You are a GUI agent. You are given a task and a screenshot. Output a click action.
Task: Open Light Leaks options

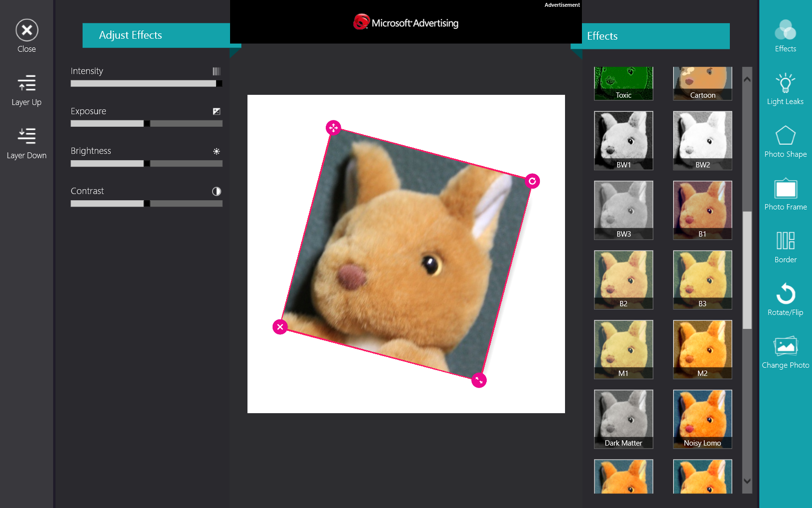click(x=785, y=83)
